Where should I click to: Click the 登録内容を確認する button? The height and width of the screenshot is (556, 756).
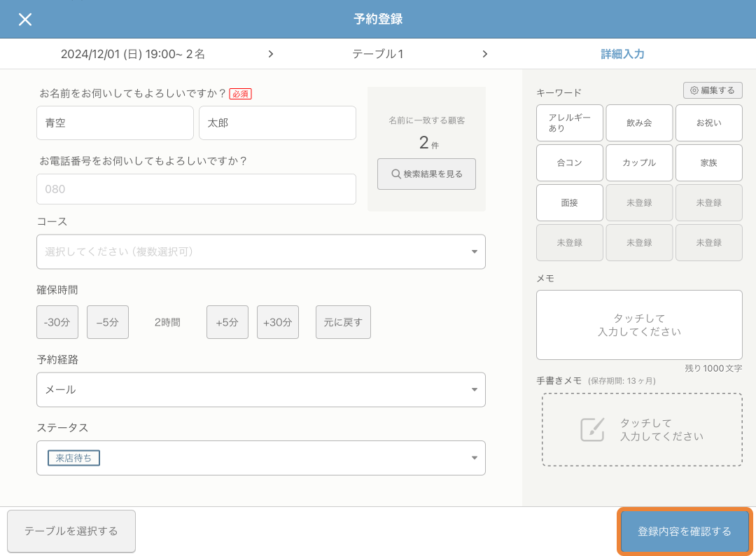coord(684,531)
